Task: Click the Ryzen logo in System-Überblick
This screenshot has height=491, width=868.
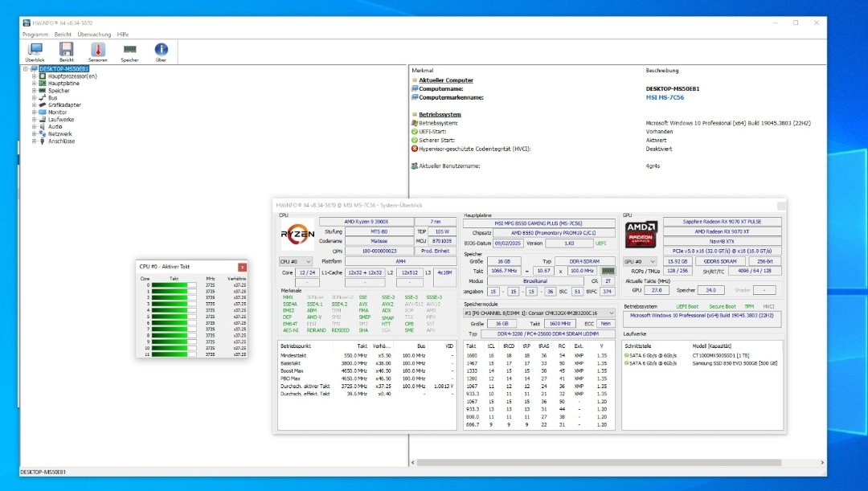Action: [x=297, y=234]
